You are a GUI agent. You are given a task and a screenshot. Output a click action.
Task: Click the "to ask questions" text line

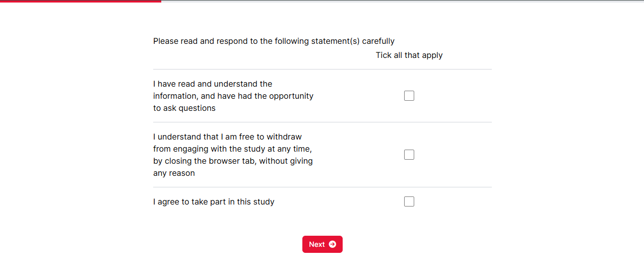184,108
